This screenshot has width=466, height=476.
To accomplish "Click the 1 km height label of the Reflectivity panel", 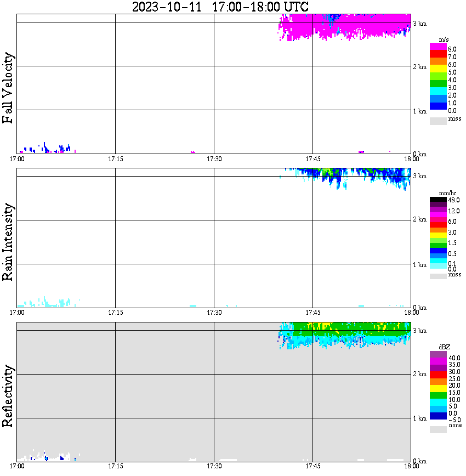I will 419,418.
